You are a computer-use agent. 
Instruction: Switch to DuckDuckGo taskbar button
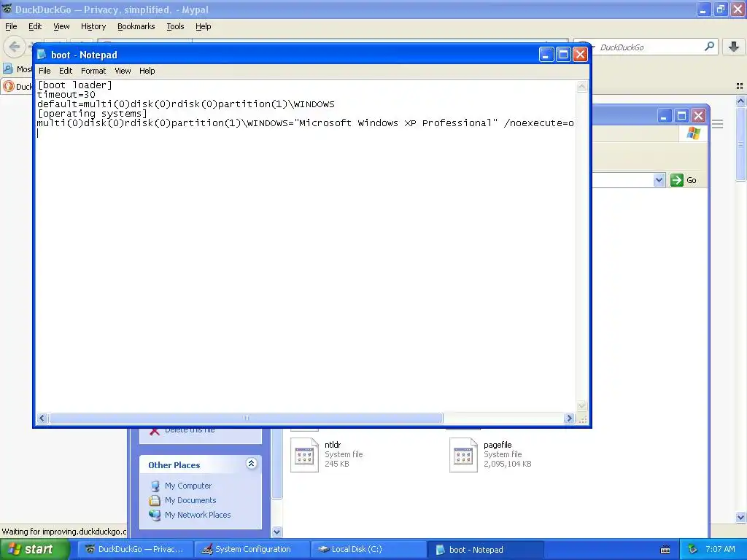[x=135, y=550]
